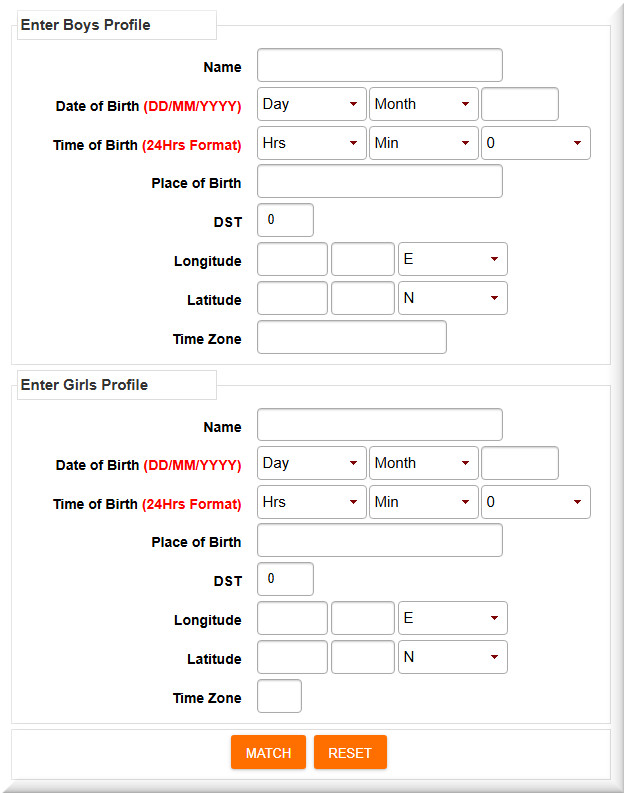Open the boy's Month dropdown
Screen dimensions: 624x793
(423, 104)
